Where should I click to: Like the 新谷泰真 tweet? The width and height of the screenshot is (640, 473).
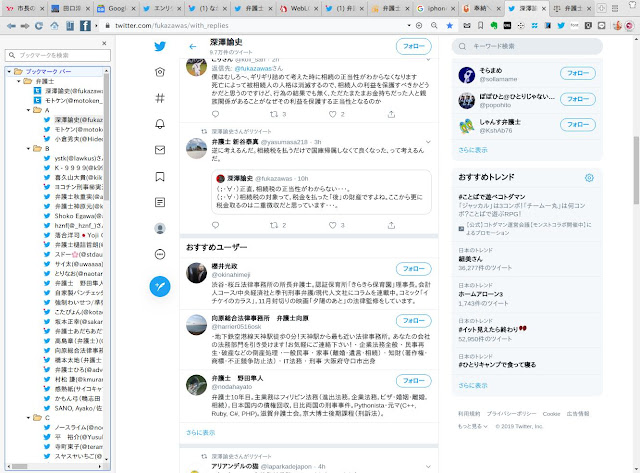tap(333, 225)
